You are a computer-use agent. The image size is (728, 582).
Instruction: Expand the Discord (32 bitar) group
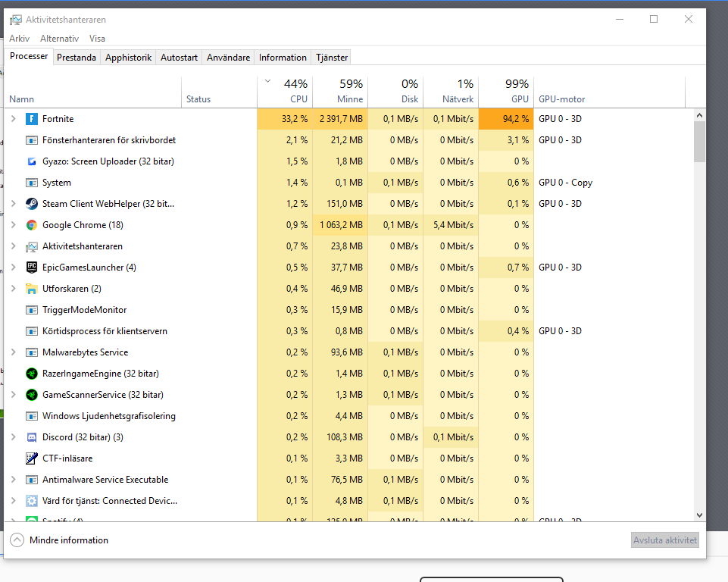[14, 437]
